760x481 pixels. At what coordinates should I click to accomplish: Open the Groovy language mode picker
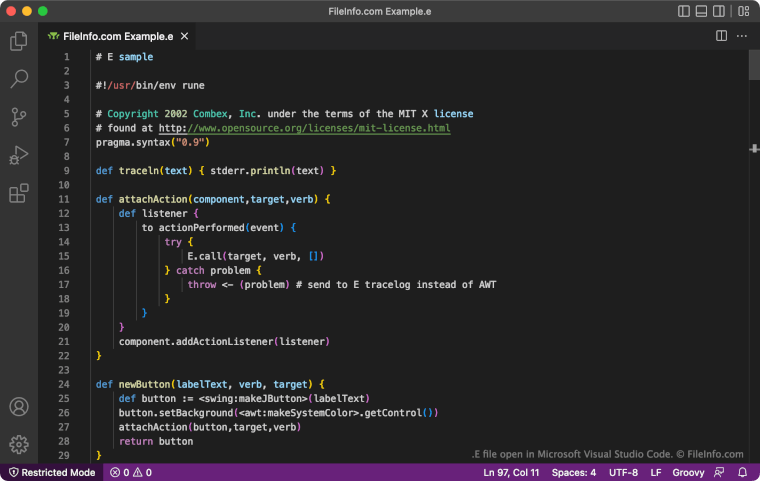click(688, 472)
